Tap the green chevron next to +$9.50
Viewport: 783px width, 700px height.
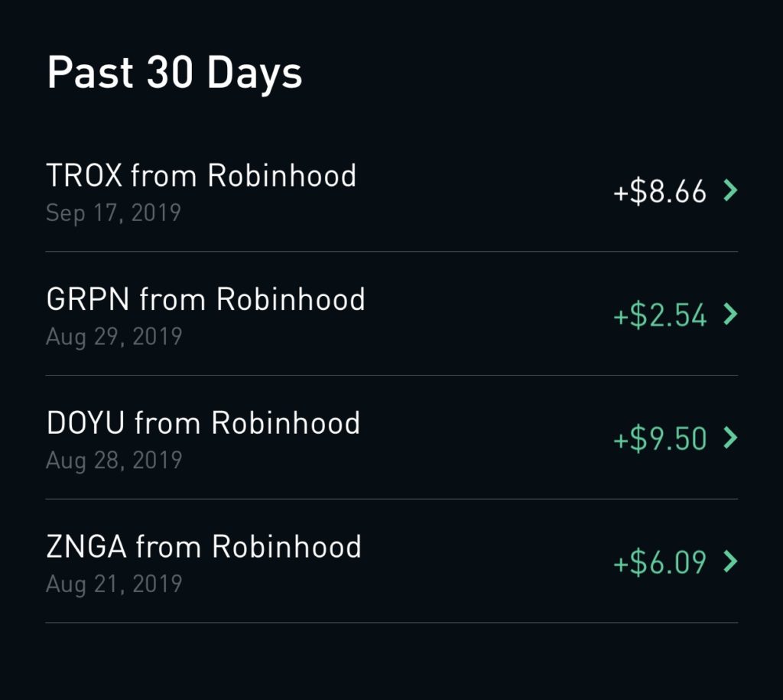point(730,438)
